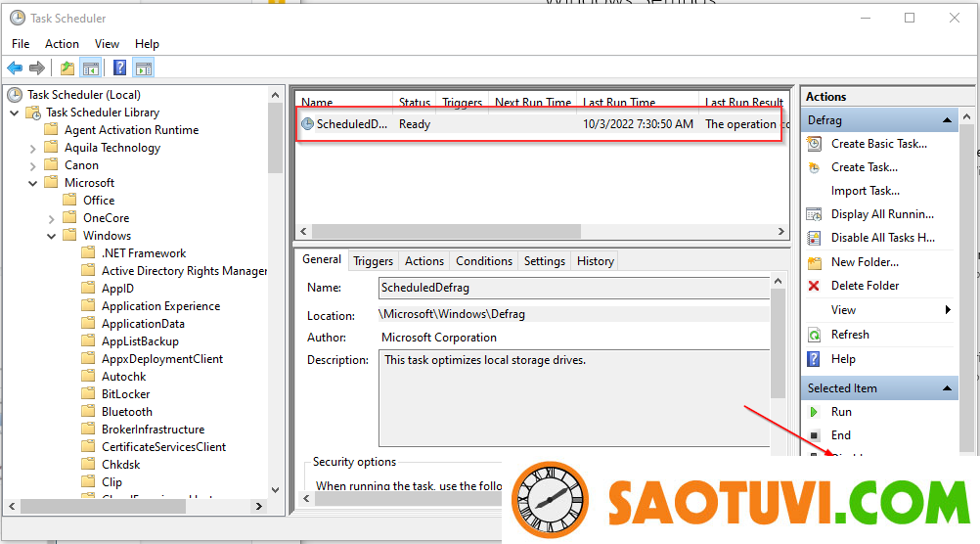This screenshot has height=544, width=980.
Task: Click the Chkdsk folder icon
Action: [88, 465]
